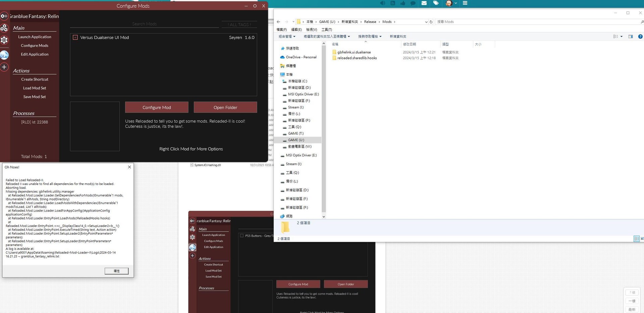Click the Open Folder button
Screen dimensions: 644x313
pos(225,107)
